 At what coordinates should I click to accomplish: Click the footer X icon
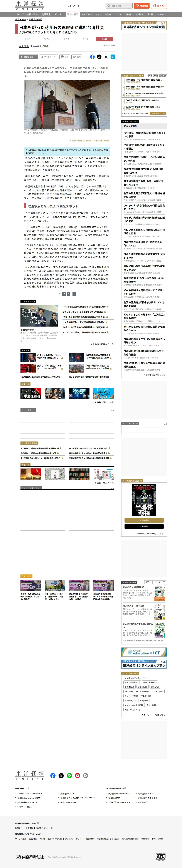(x=61, y=775)
